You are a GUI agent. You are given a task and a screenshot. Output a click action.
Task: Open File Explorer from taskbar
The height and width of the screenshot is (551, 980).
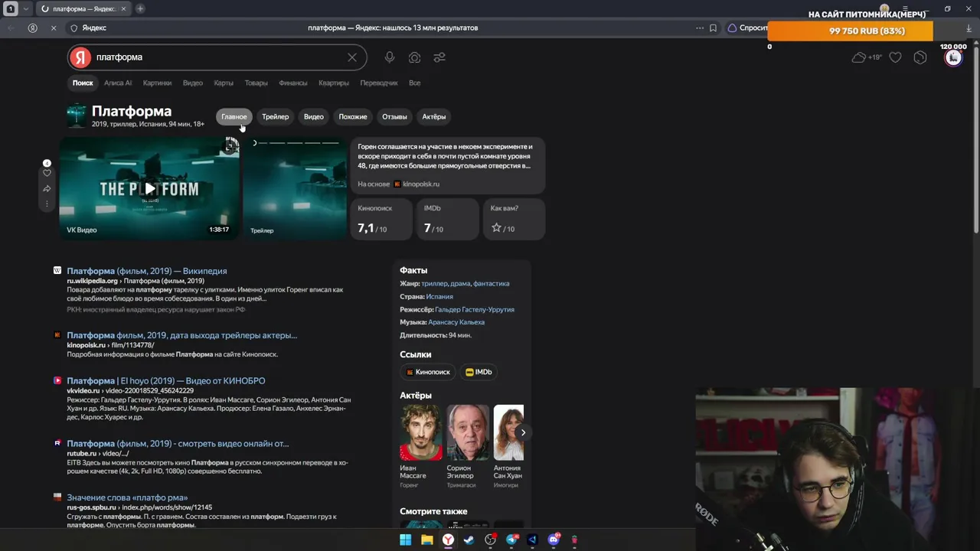pos(426,540)
